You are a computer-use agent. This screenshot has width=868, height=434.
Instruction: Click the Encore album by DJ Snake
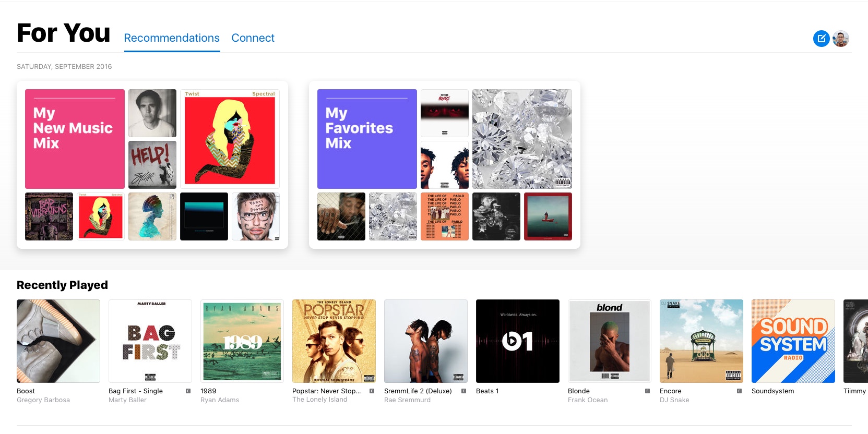[701, 341]
